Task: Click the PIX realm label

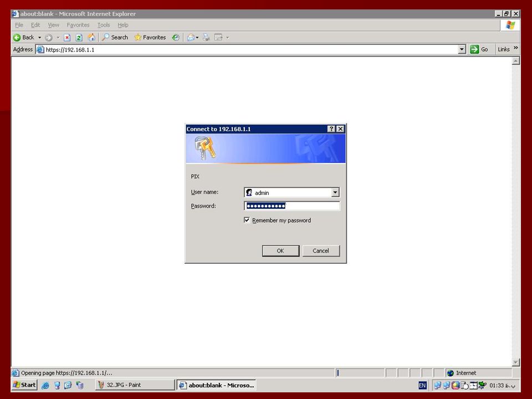Action: pos(195,176)
